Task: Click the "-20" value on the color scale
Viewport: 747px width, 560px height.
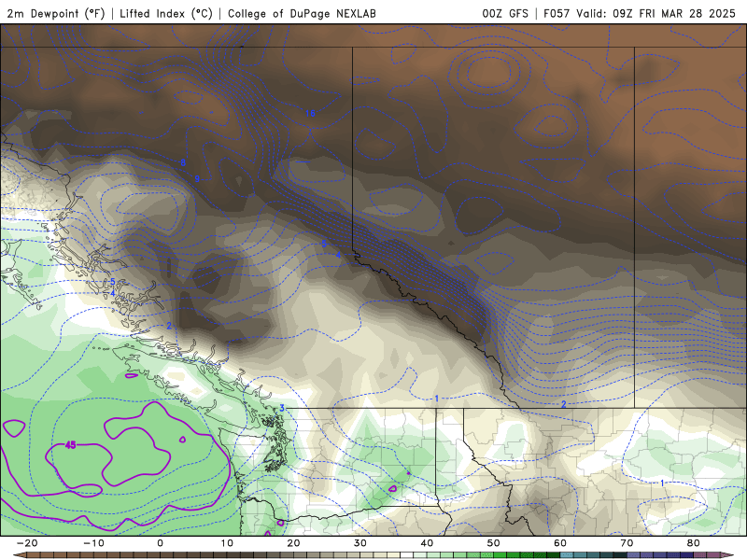Action: point(27,543)
